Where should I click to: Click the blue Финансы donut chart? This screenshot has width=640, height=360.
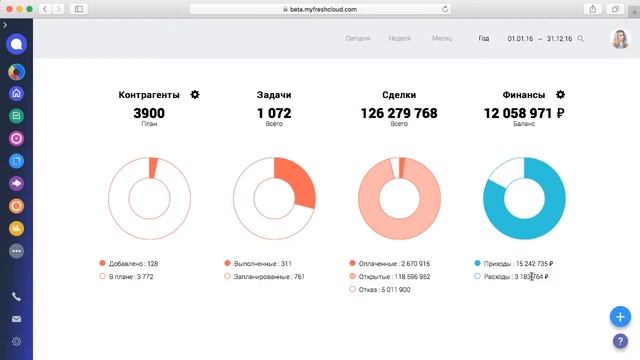pyautogui.click(x=524, y=198)
